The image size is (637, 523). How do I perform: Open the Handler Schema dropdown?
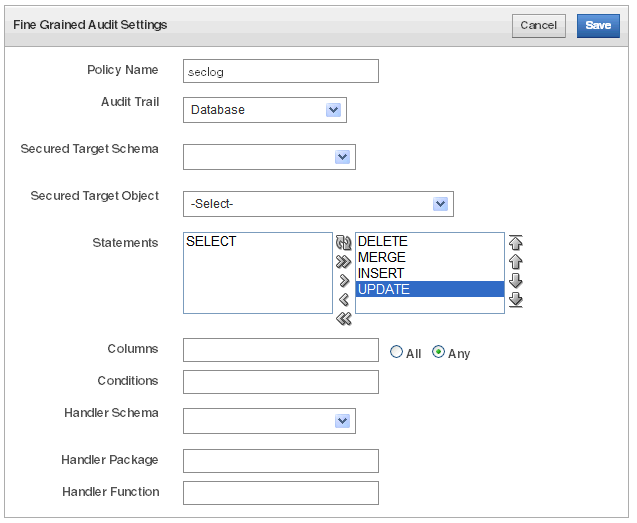click(269, 421)
